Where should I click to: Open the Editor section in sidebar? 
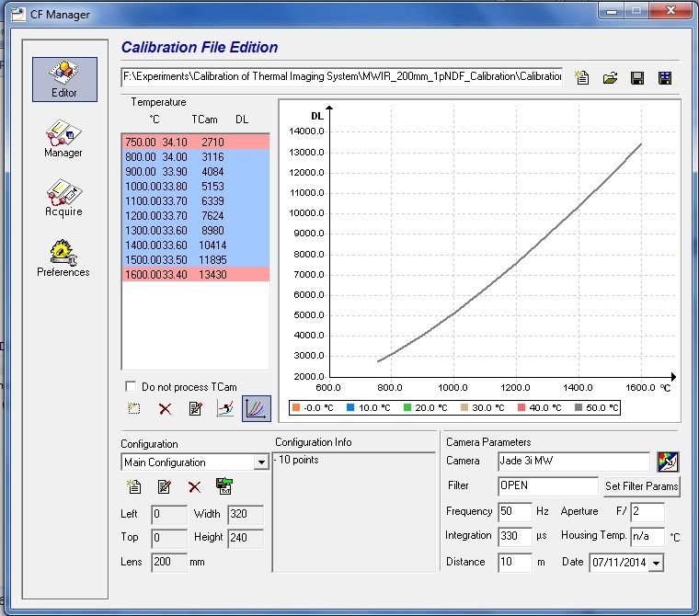click(64, 79)
